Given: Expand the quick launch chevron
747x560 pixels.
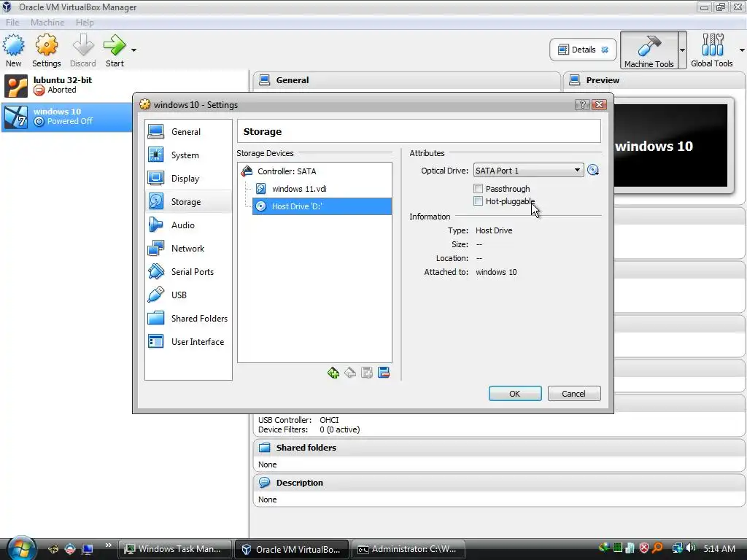Looking at the screenshot, I should (109, 545).
